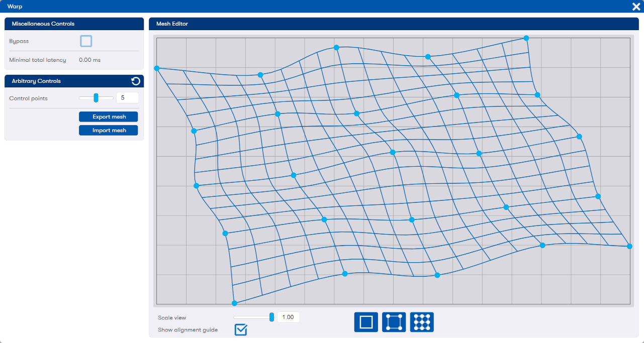Enable the Bypass checkbox
Screen dimensions: 644x343
click(86, 41)
